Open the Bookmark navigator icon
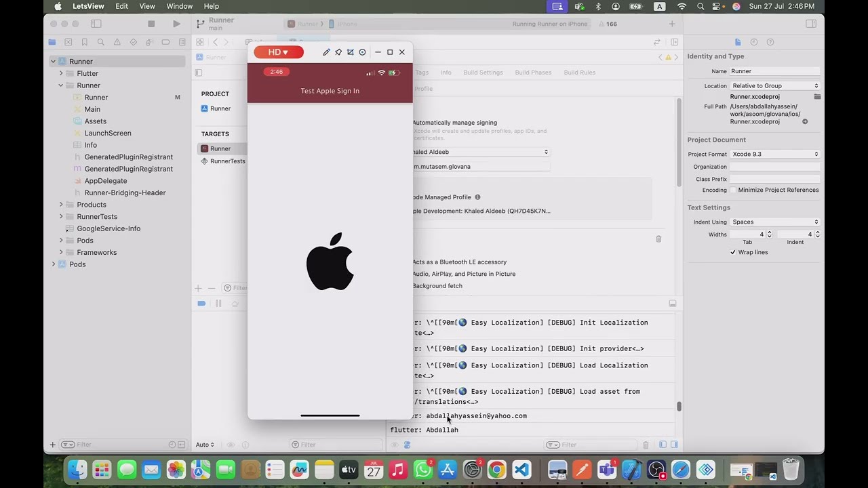868x488 pixels. coord(85,42)
